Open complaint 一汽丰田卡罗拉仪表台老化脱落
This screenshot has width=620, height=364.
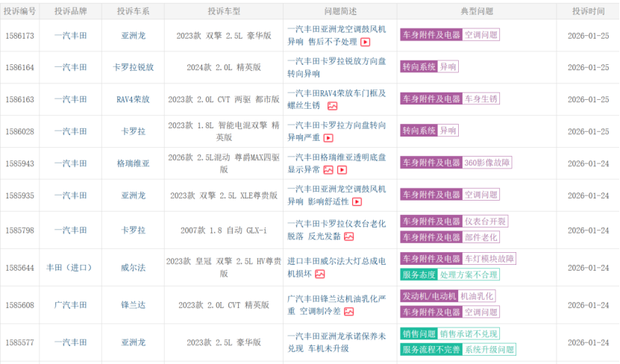[336, 230]
